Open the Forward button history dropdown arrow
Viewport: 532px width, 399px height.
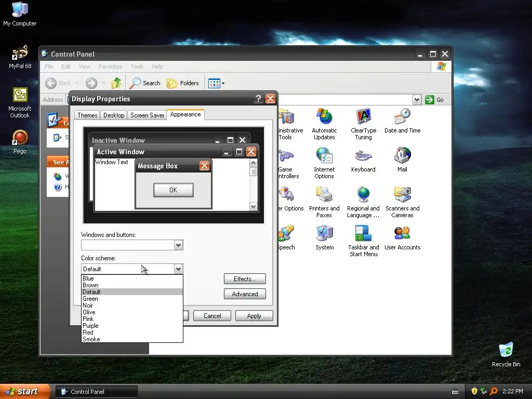(x=103, y=83)
